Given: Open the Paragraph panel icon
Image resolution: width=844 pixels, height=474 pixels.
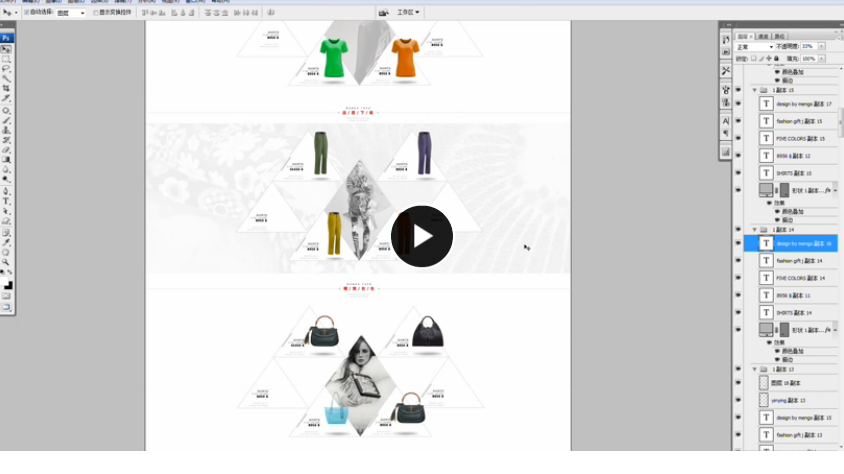Looking at the screenshot, I should (726, 133).
